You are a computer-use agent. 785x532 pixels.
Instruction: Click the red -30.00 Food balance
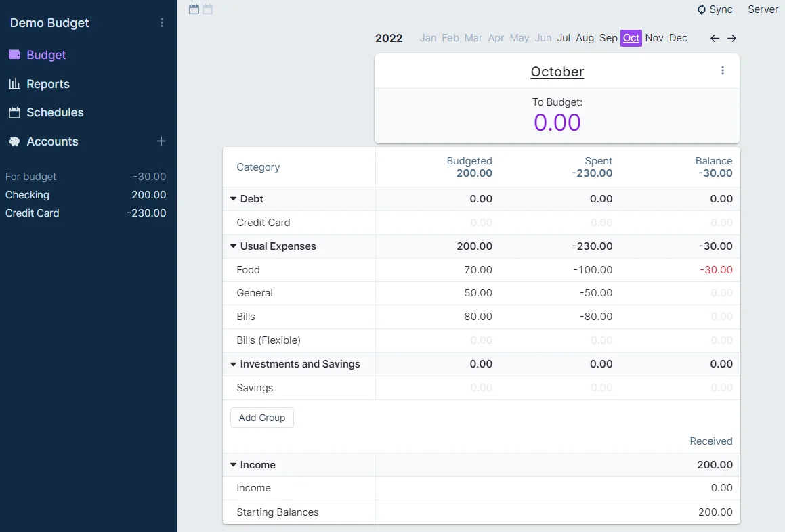(716, 270)
